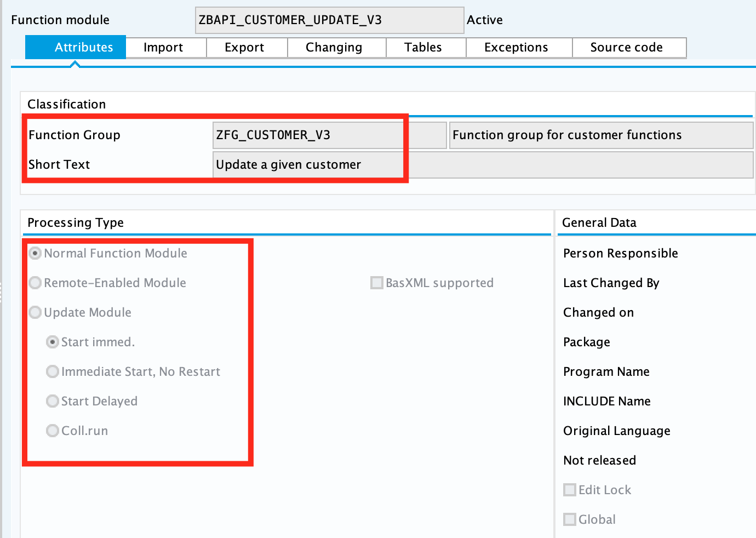
Task: Click the Function Group label
Action: pyautogui.click(x=75, y=135)
